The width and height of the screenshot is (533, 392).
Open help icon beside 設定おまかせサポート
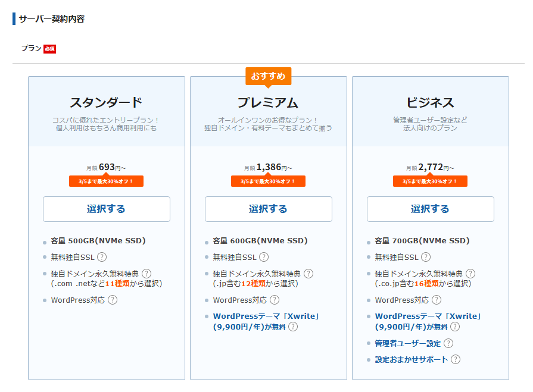[456, 359]
